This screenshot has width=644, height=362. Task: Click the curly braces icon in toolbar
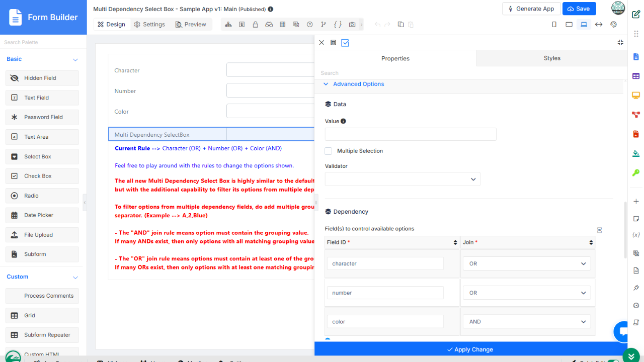pos(338,25)
